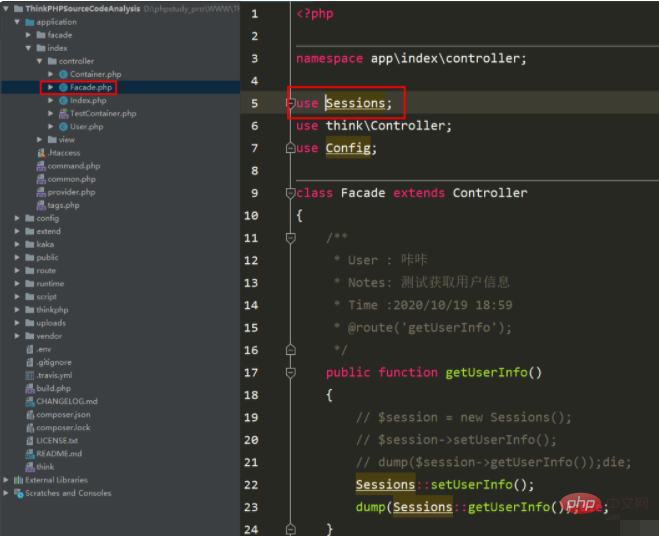Viewport: 659px width, 536px height.
Task: Click namespace app\index\controller line
Action: click(x=411, y=58)
